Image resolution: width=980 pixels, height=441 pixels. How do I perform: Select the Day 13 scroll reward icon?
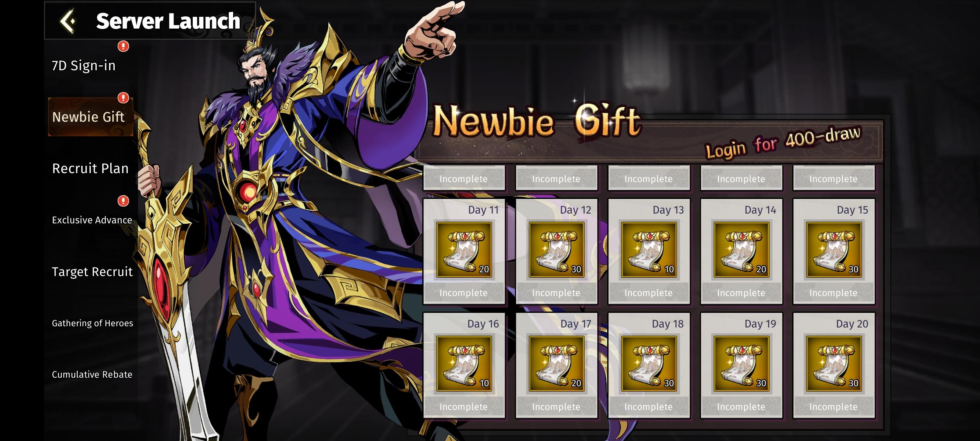(x=649, y=250)
